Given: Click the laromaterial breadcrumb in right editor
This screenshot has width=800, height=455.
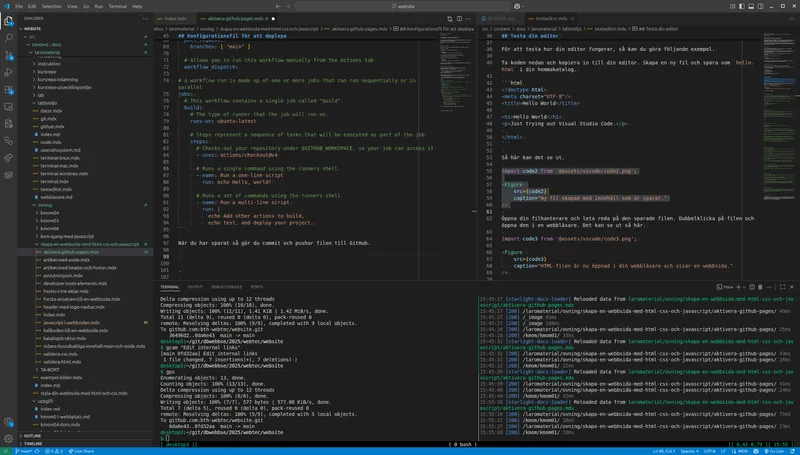Looking at the screenshot, I should pyautogui.click(x=543, y=29).
